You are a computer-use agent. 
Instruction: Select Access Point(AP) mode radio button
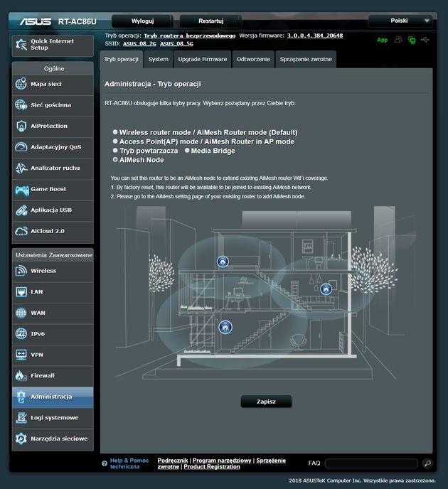tap(115, 141)
